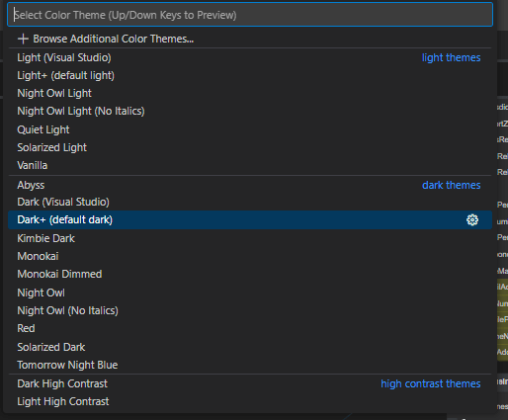The width and height of the screenshot is (508, 420).
Task: Click the gear icon on Dark+ theme
Action: coord(472,219)
